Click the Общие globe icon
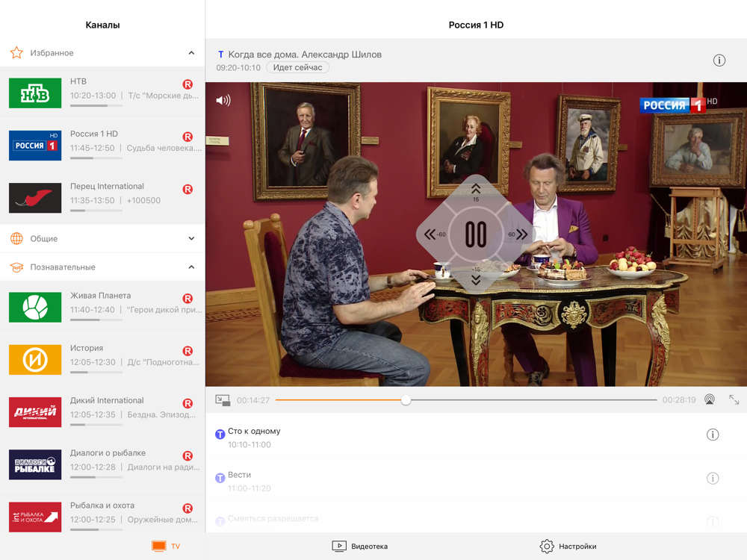747x560 pixels. (16, 239)
